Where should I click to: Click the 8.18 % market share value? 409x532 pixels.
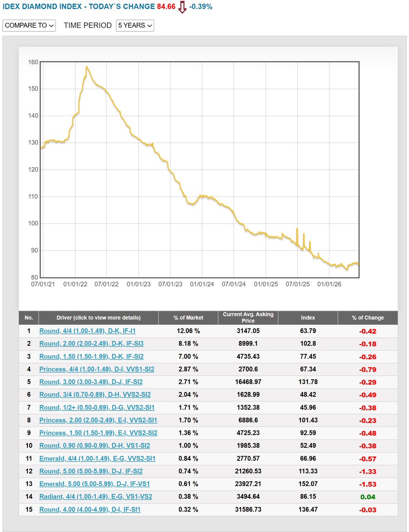click(188, 344)
